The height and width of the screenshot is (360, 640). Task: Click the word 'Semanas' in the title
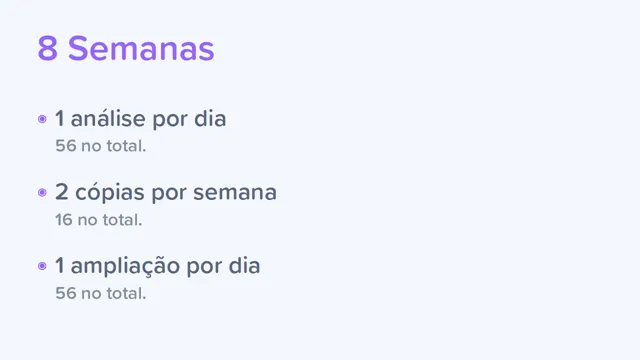141,49
